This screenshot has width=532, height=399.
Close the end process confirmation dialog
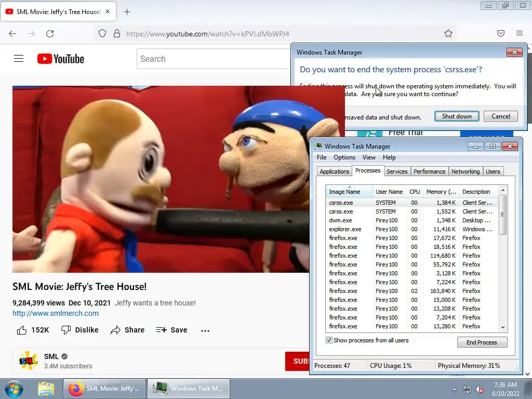tap(514, 52)
